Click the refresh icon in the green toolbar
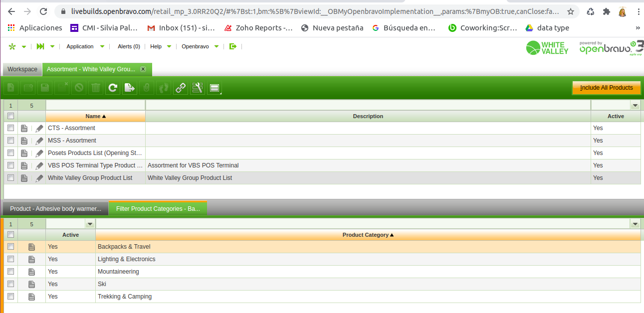Screen dimensions: 644x313 tap(113, 88)
